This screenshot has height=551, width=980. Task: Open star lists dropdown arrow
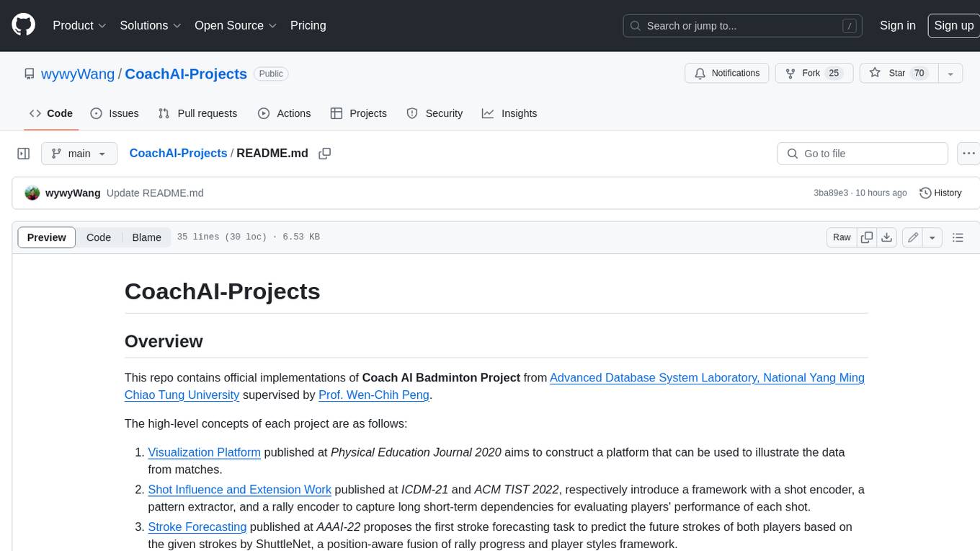point(950,74)
